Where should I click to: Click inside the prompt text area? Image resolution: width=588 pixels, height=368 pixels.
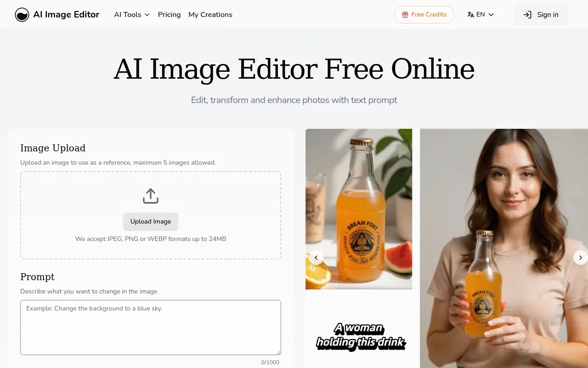pos(151,327)
